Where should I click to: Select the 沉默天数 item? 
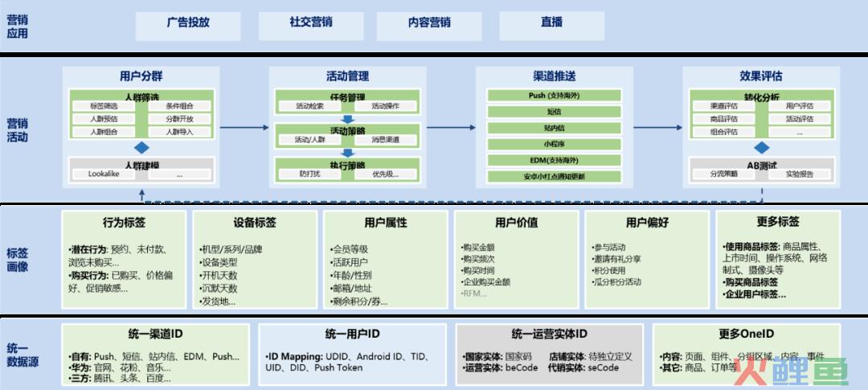[x=219, y=288]
